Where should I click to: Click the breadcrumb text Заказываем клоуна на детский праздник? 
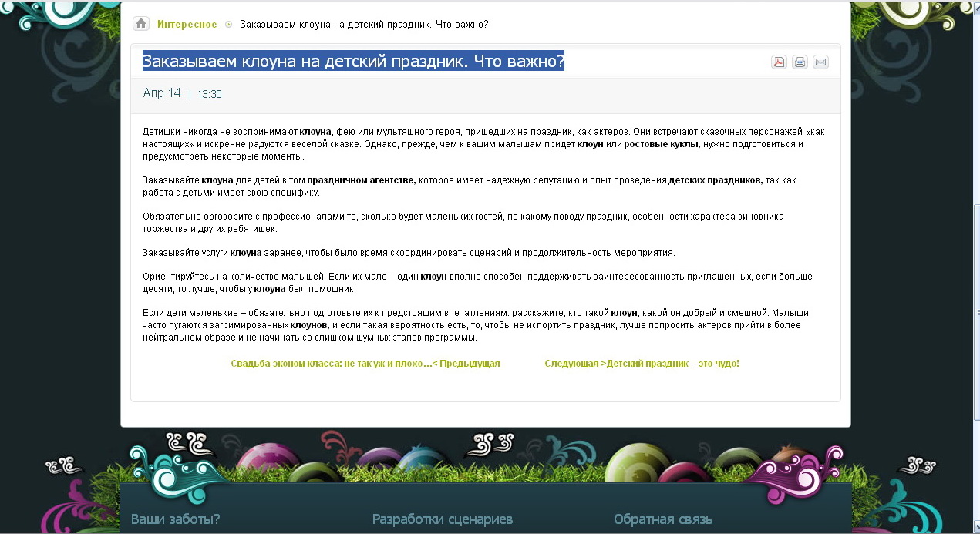point(364,24)
